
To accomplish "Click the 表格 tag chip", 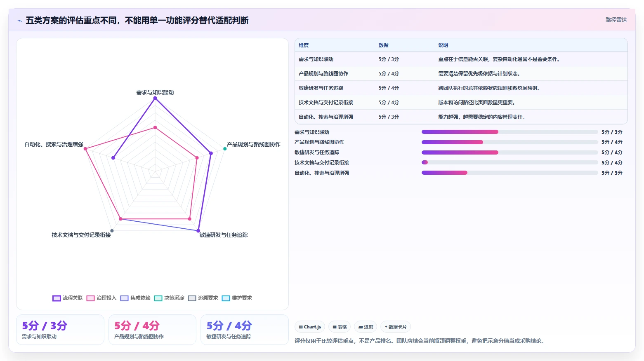I will click(340, 327).
